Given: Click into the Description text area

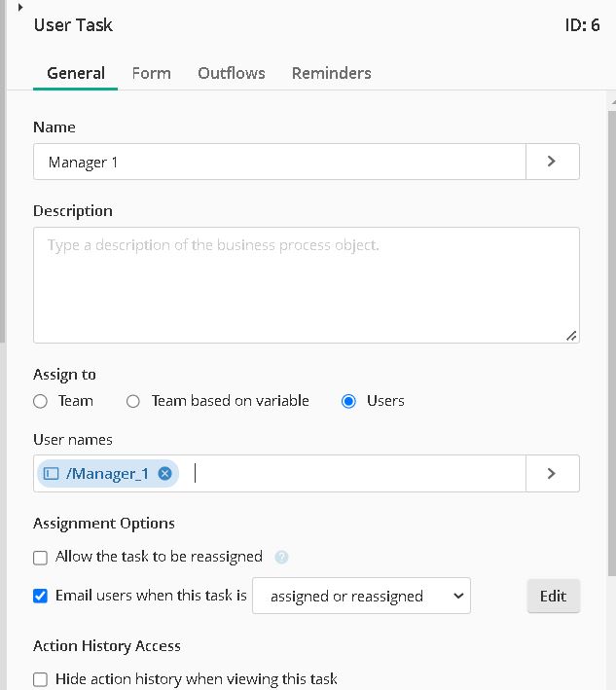Looking at the screenshot, I should tap(307, 285).
